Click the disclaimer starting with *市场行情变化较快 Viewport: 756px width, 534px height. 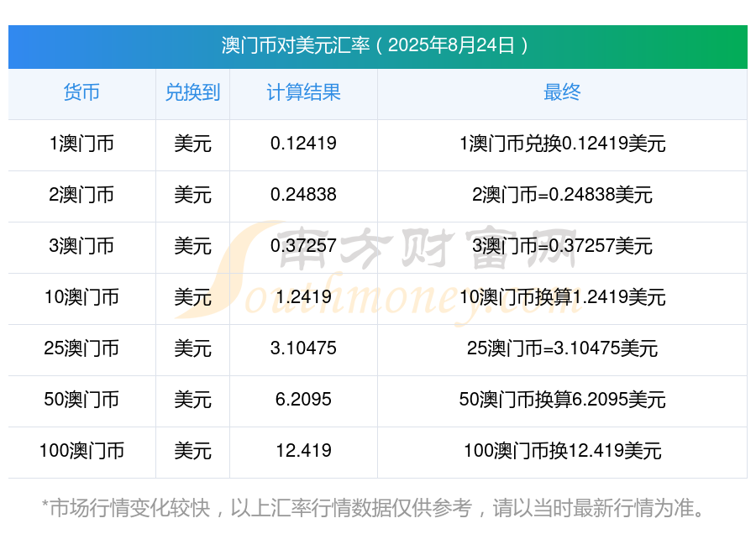[x=374, y=508]
